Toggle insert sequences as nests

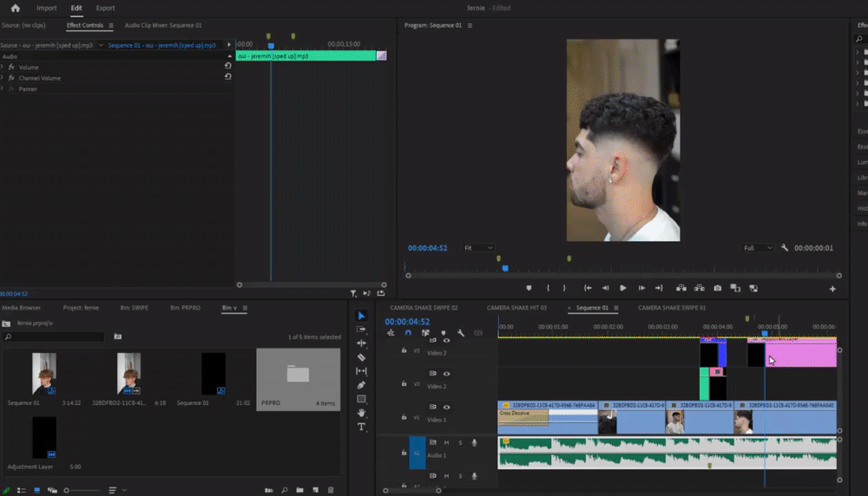(391, 333)
